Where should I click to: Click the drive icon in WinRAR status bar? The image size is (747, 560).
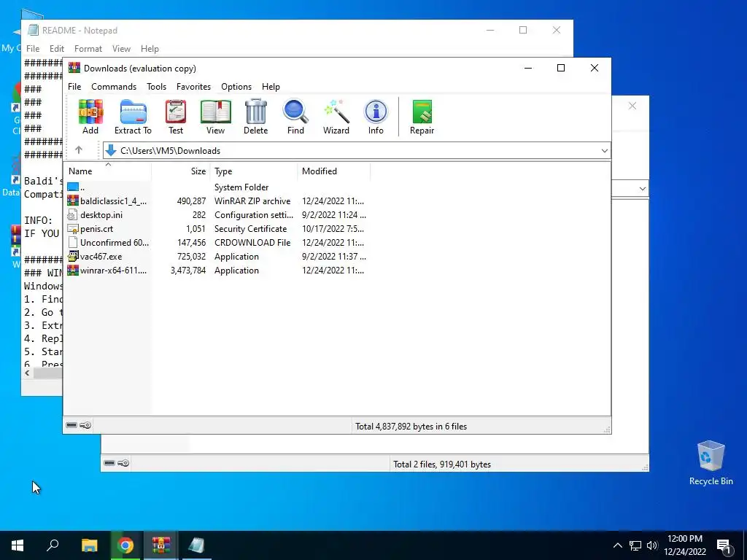point(71,425)
